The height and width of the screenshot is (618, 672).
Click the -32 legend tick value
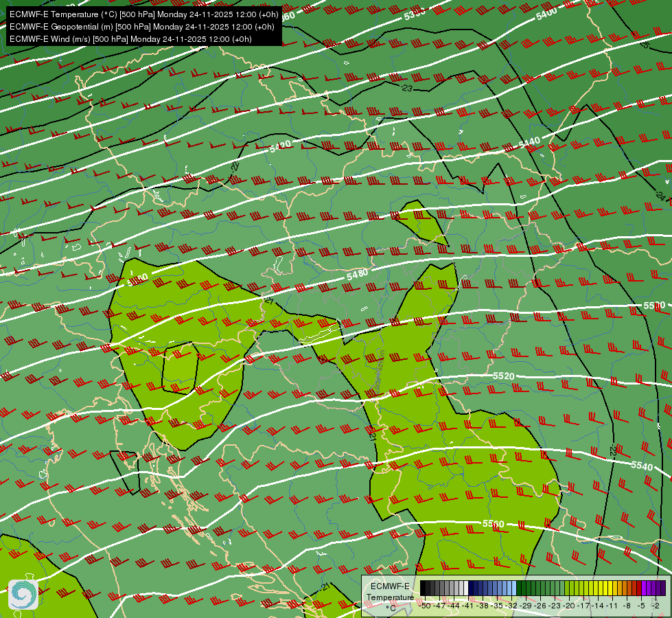point(511,606)
